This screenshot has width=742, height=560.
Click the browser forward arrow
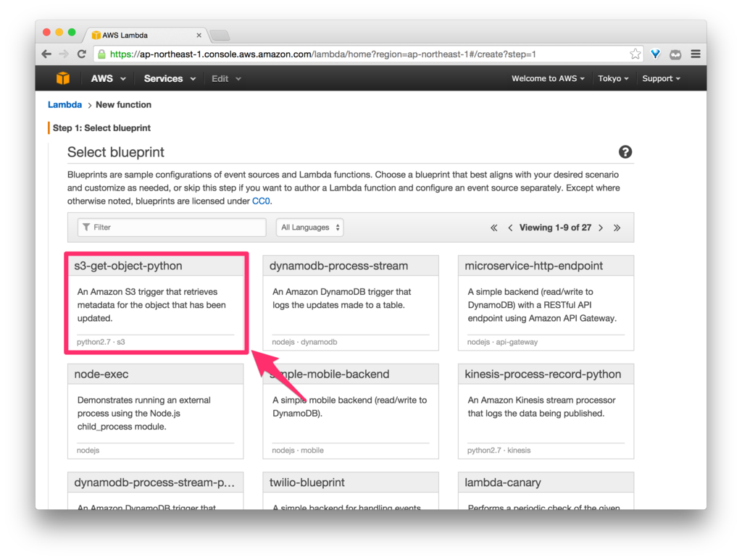coord(64,54)
